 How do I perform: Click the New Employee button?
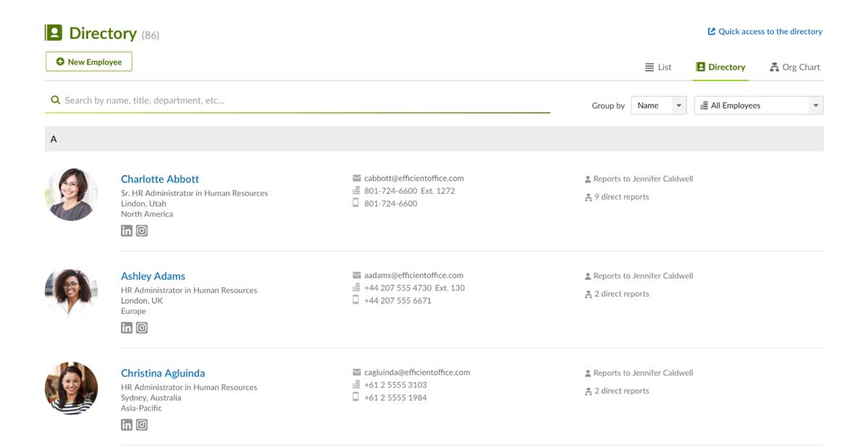coord(88,61)
